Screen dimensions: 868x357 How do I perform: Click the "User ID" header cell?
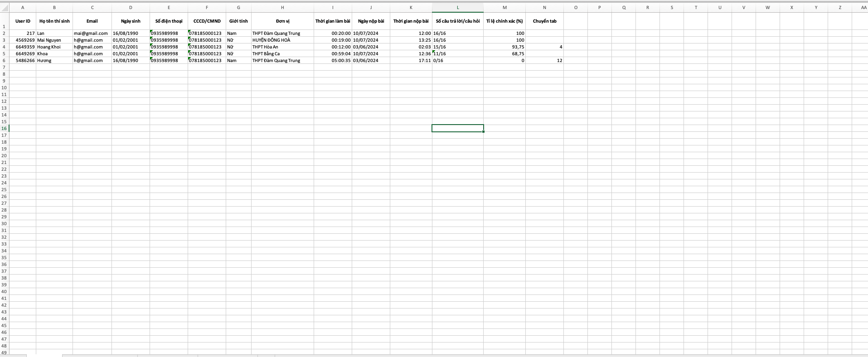(23, 21)
